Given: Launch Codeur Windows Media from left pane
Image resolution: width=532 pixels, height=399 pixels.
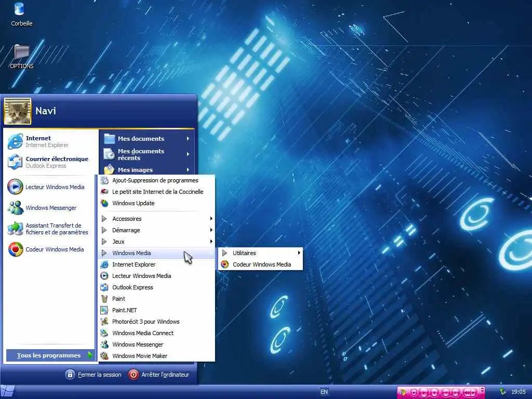Looking at the screenshot, I should click(x=49, y=249).
